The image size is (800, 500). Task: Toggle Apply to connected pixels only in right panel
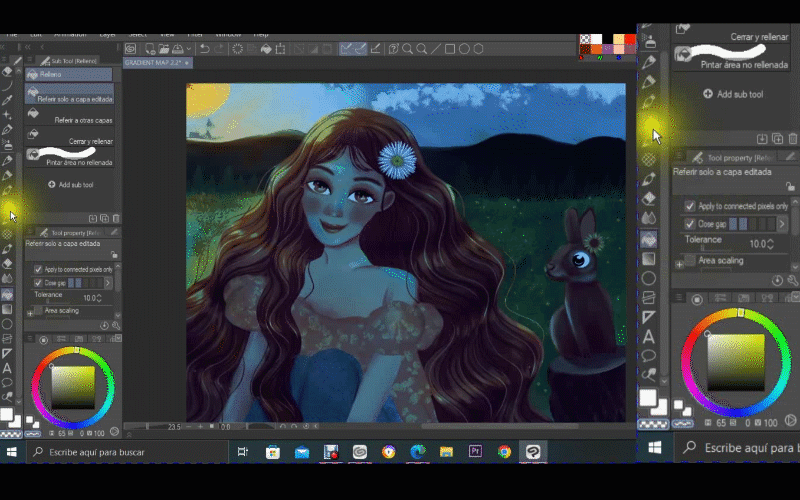point(689,206)
